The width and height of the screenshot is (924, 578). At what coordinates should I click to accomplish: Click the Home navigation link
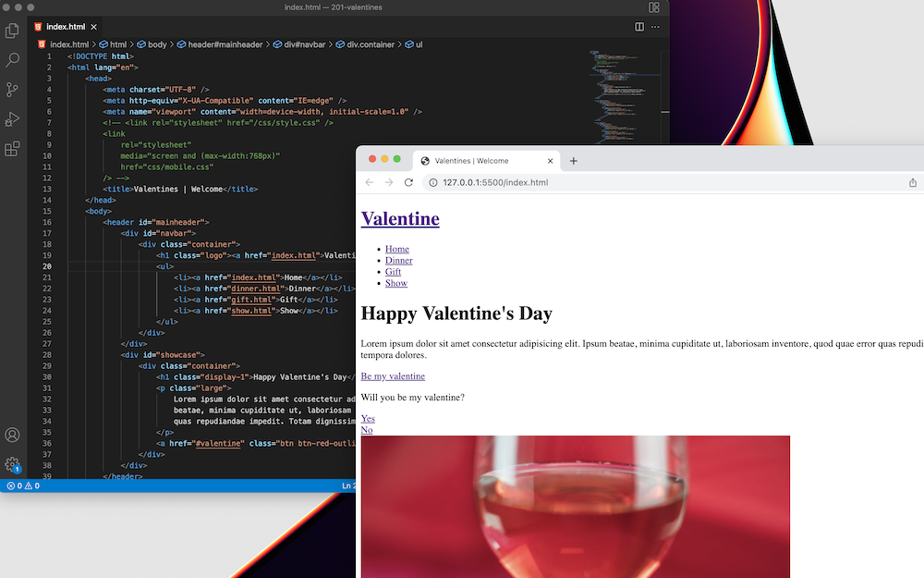coord(397,249)
